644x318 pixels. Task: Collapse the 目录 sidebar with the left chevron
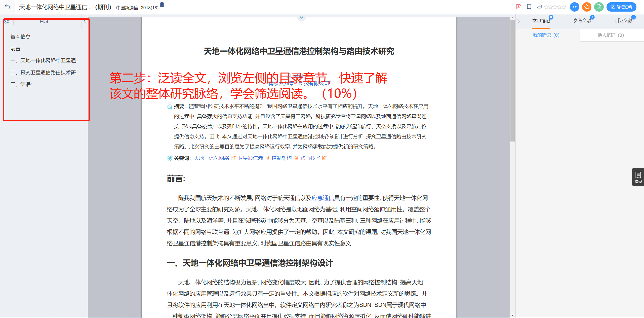click(85, 21)
